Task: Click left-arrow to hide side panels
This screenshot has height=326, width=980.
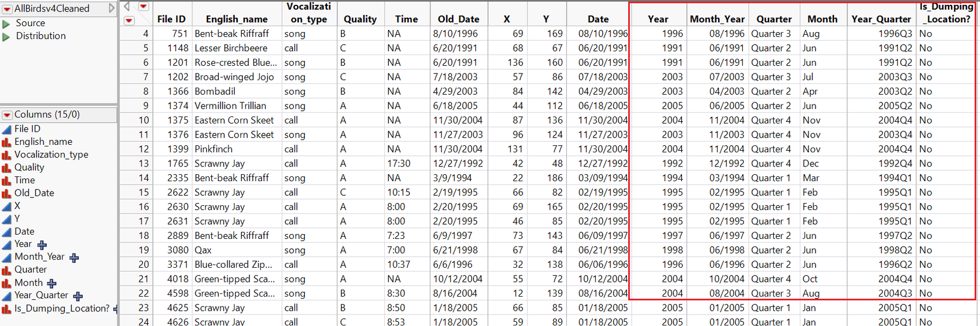Action: [x=127, y=7]
